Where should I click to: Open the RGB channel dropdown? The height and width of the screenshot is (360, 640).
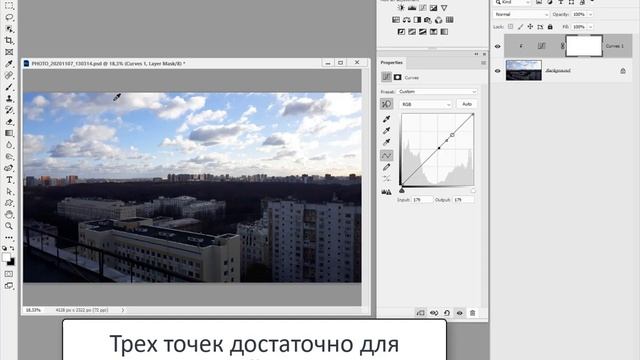[x=426, y=104]
